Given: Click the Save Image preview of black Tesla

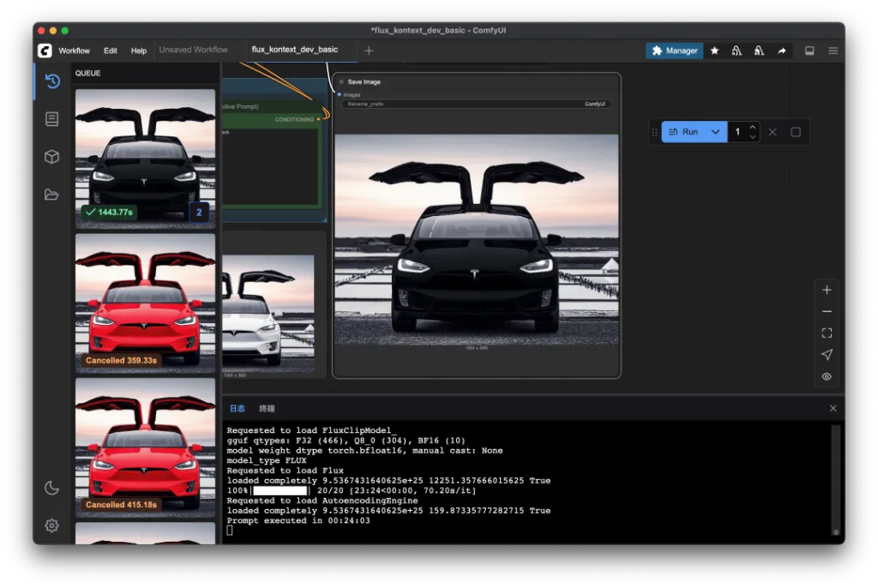Looking at the screenshot, I should 477,240.
